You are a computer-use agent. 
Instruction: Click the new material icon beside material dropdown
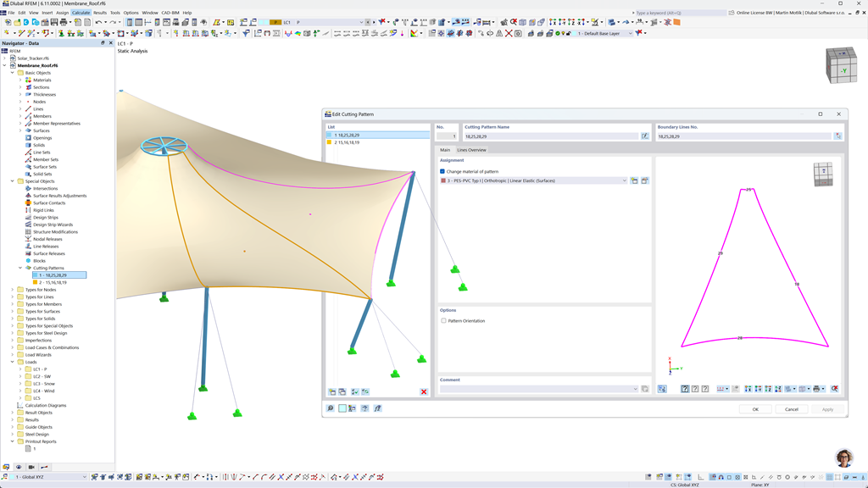634,180
